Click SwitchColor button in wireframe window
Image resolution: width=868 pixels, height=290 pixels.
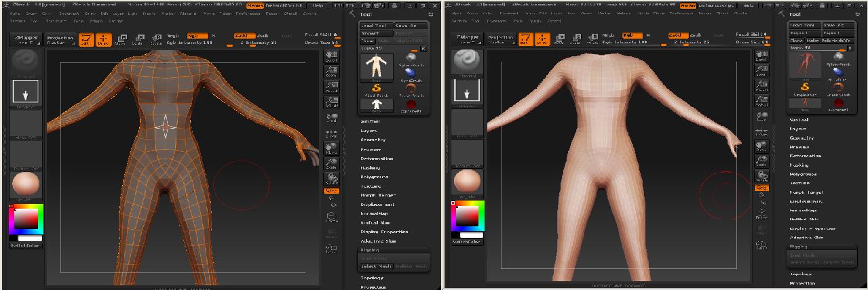click(25, 245)
